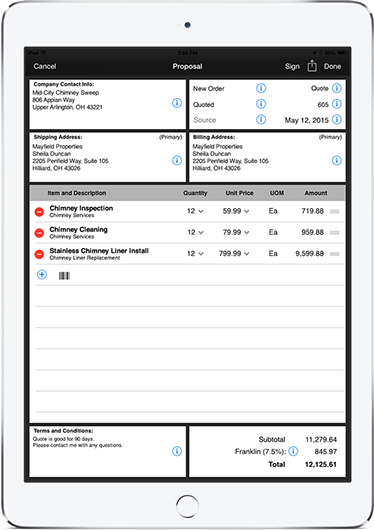Tap the share icon in the top bar
374x530 pixels.
pyautogui.click(x=312, y=66)
